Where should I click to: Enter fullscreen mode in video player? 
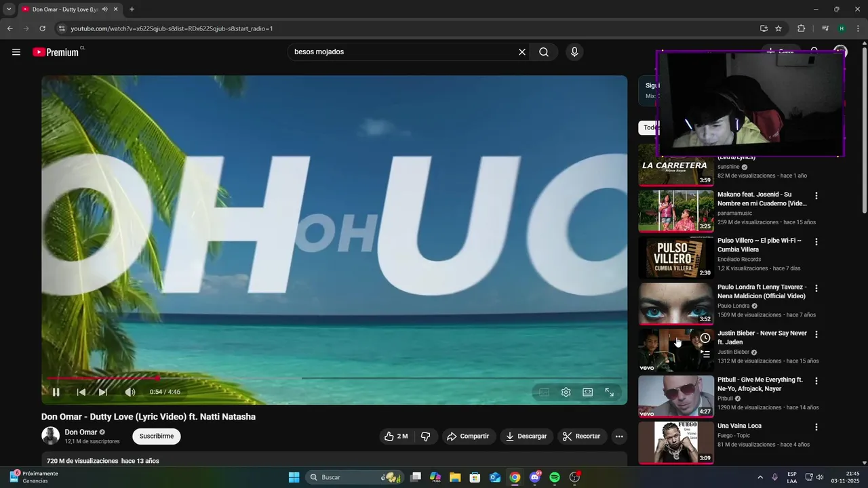(x=609, y=392)
